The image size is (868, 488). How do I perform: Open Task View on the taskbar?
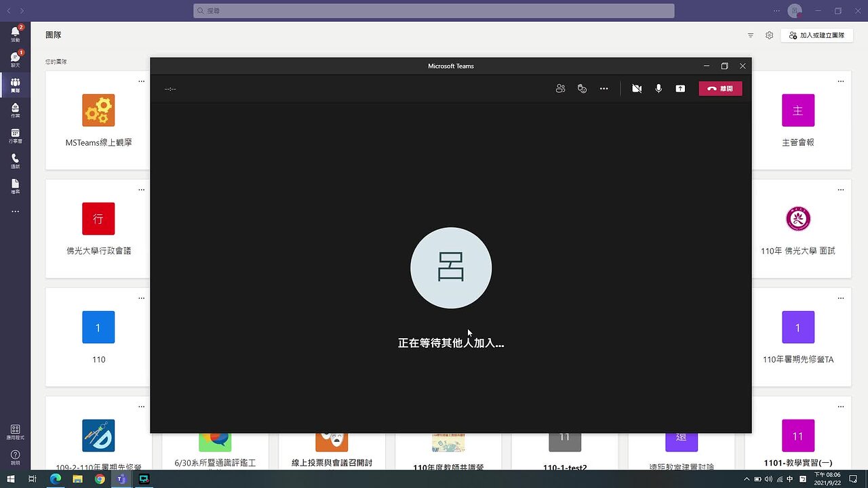32,479
